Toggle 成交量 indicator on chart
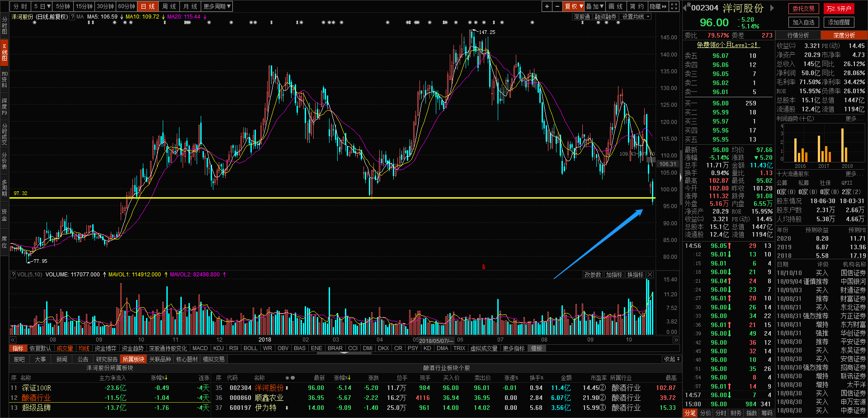 tap(65, 348)
